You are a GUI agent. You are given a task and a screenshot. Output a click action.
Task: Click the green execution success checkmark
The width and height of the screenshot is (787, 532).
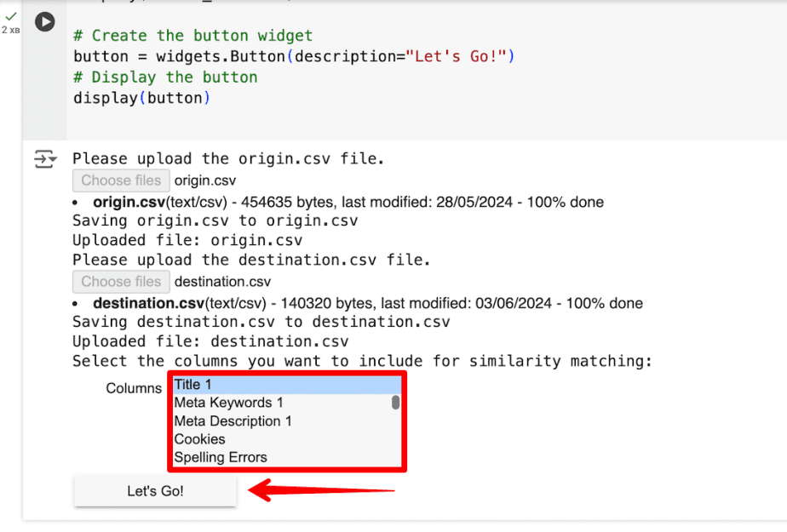coord(10,16)
